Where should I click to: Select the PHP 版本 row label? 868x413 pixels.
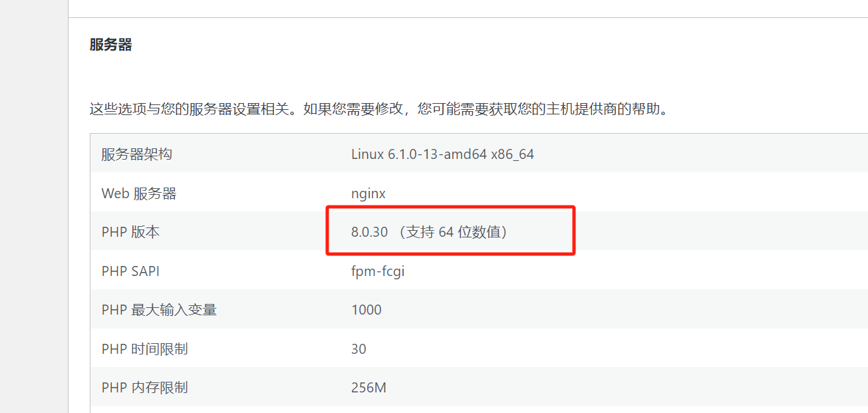coord(130,232)
